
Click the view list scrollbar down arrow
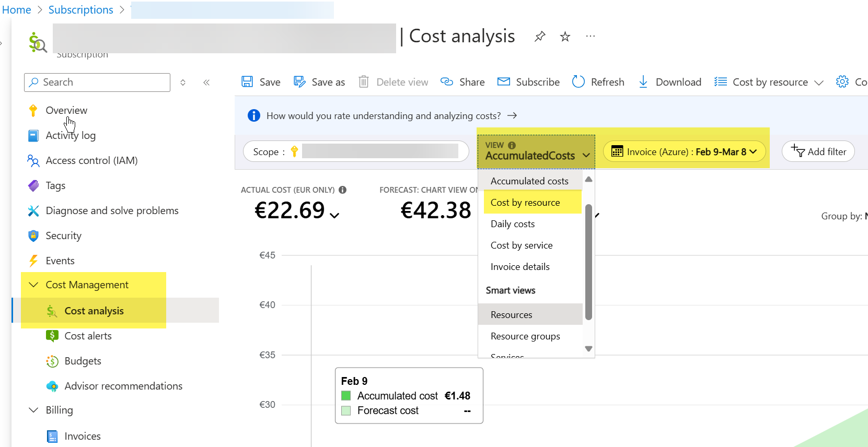(588, 349)
